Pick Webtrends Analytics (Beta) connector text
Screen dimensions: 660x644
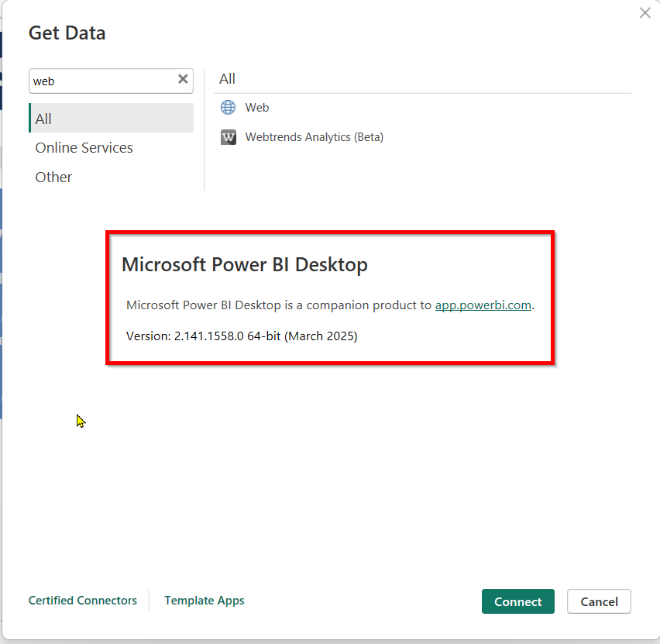click(x=315, y=137)
